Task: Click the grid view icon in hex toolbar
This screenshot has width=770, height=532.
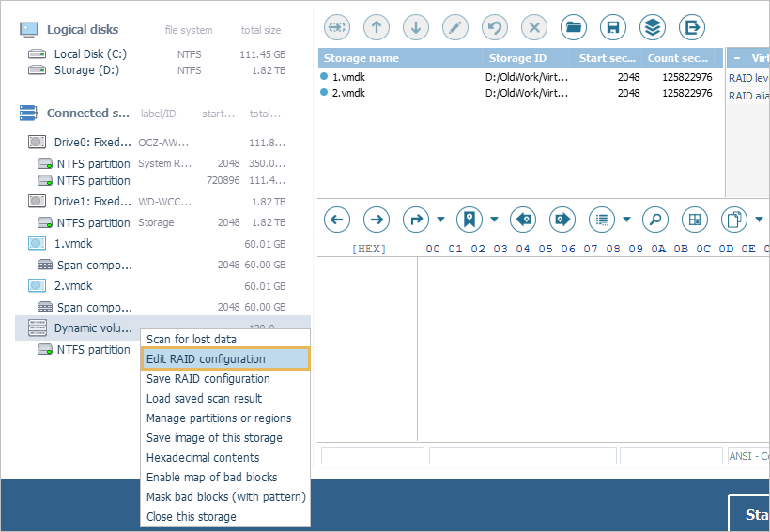Action: click(x=695, y=220)
